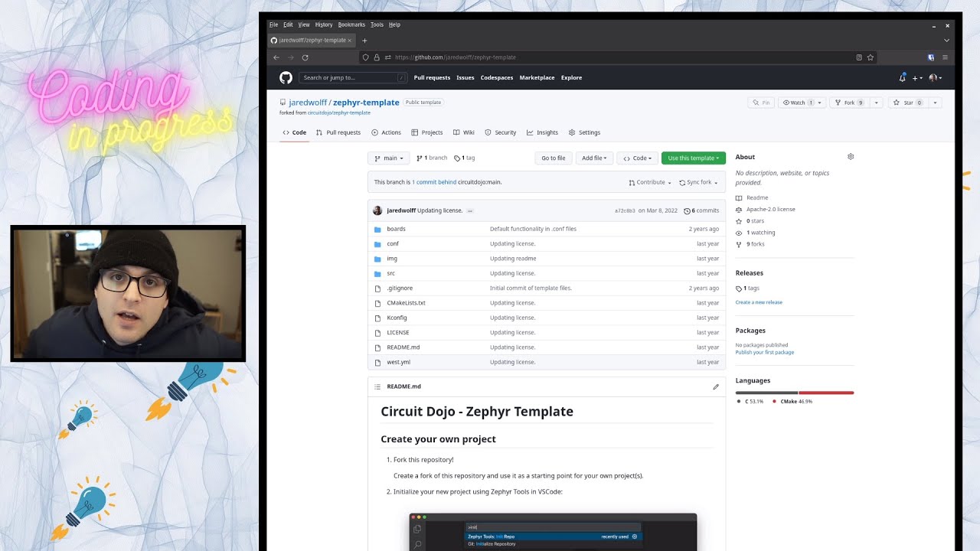Open the CMakeLists.txt file

(x=406, y=303)
